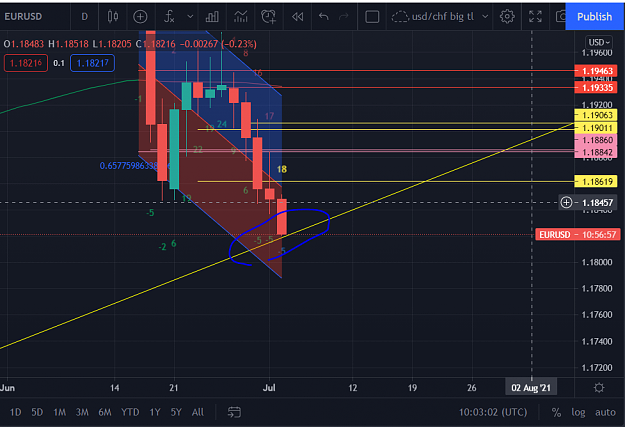Expand the indicators favorites dropdown arrow
The image size is (625, 427).
[190, 17]
